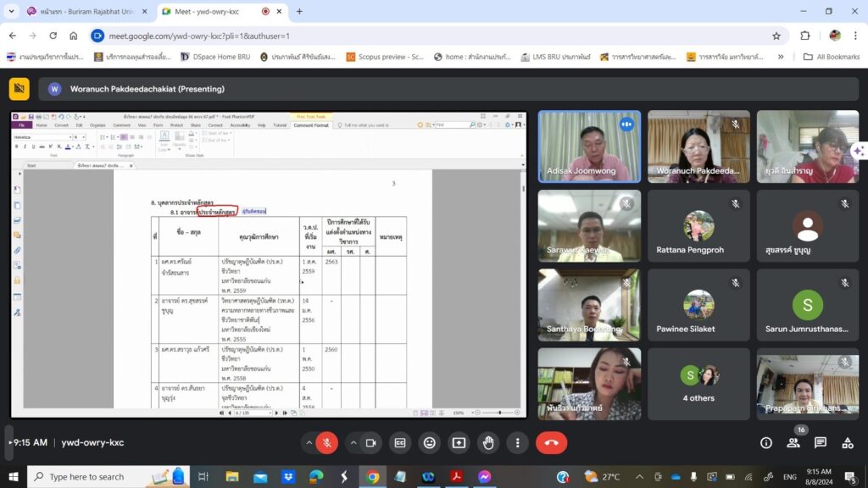
Task: Open the activities icon
Action: (848, 442)
